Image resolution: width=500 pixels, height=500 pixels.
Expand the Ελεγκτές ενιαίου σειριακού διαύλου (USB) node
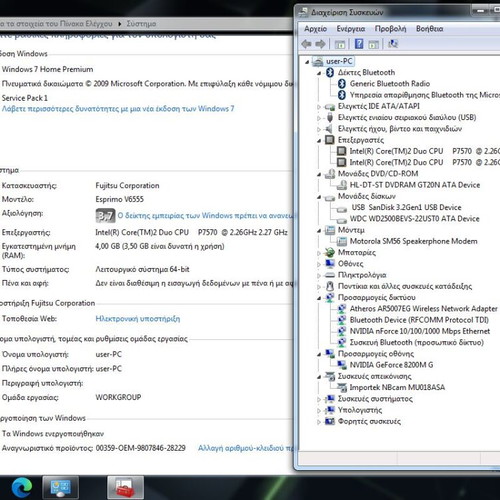[x=319, y=118]
